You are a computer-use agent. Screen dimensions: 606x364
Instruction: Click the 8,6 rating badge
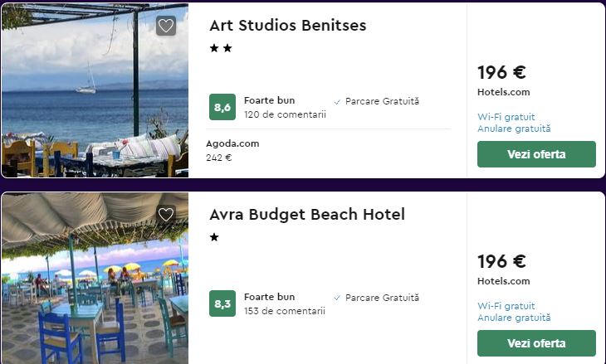click(x=222, y=107)
